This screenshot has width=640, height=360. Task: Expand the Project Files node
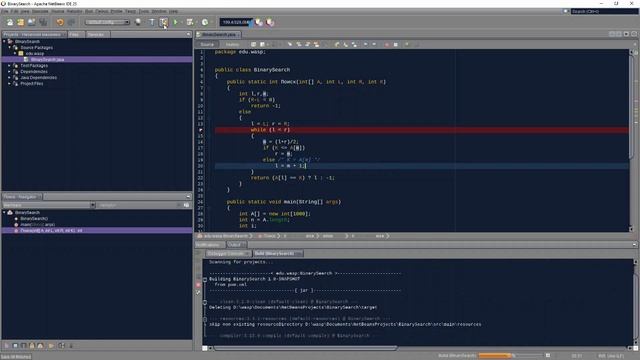pyautogui.click(x=10, y=83)
